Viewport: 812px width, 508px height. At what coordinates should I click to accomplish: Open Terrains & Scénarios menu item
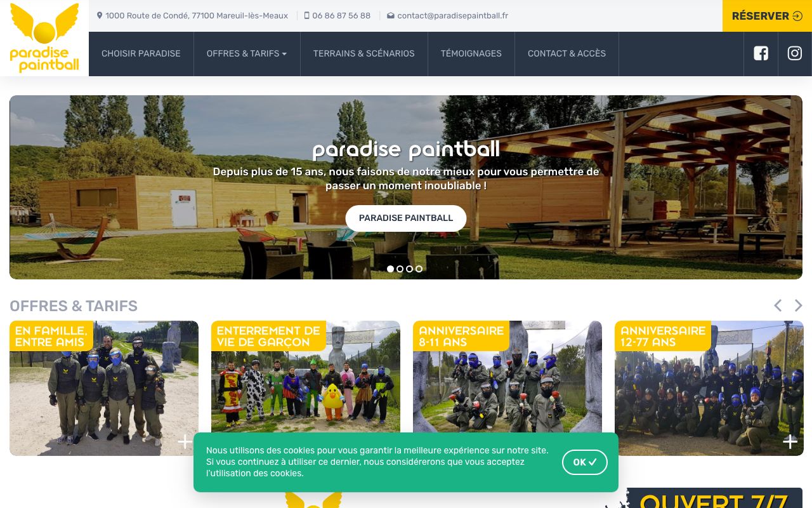point(364,54)
